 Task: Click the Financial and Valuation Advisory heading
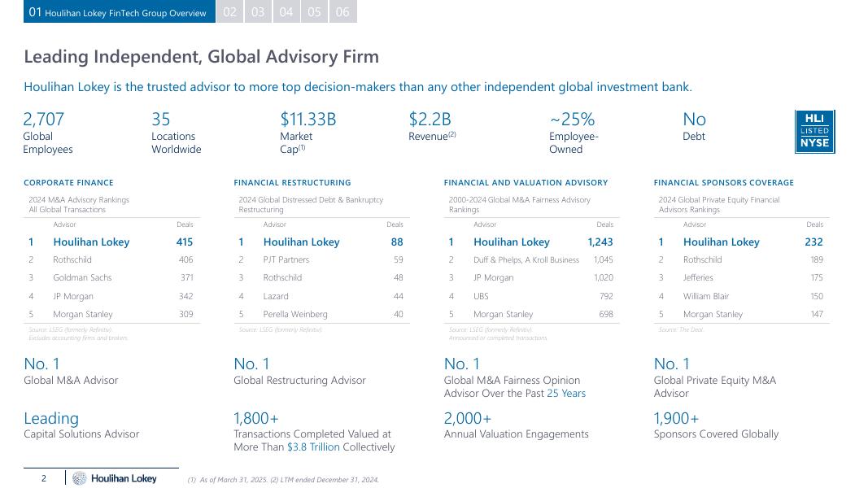click(526, 183)
